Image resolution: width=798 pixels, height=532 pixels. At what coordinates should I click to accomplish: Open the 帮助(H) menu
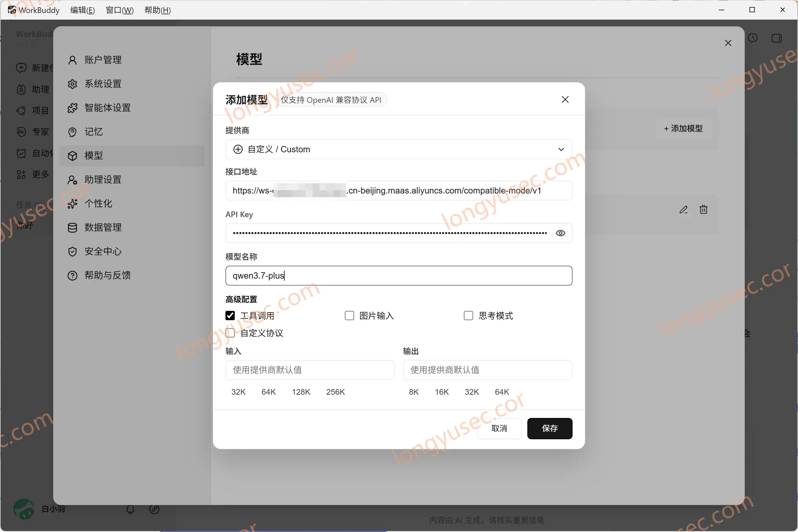[157, 10]
